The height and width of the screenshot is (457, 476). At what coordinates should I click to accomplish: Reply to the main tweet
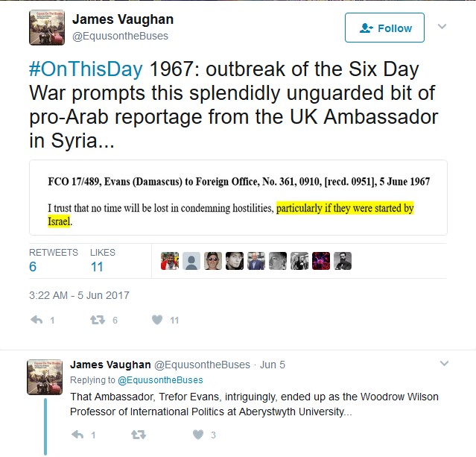[x=37, y=320]
